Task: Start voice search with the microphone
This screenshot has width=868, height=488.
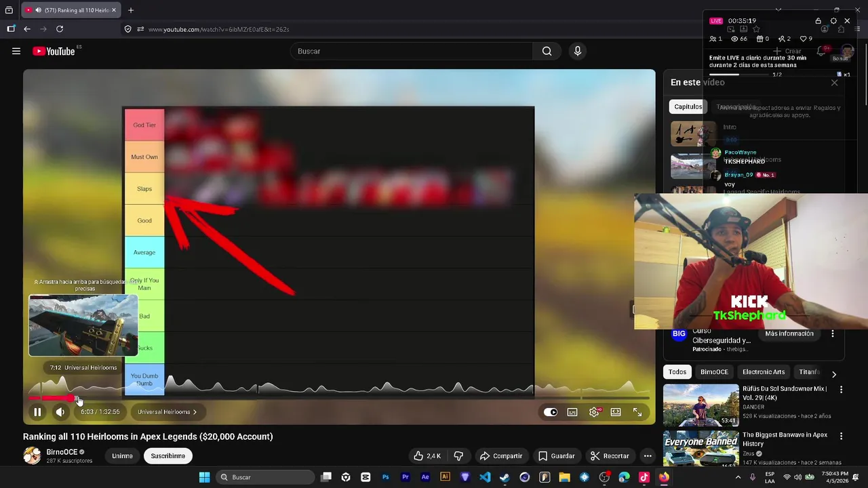Action: [578, 51]
